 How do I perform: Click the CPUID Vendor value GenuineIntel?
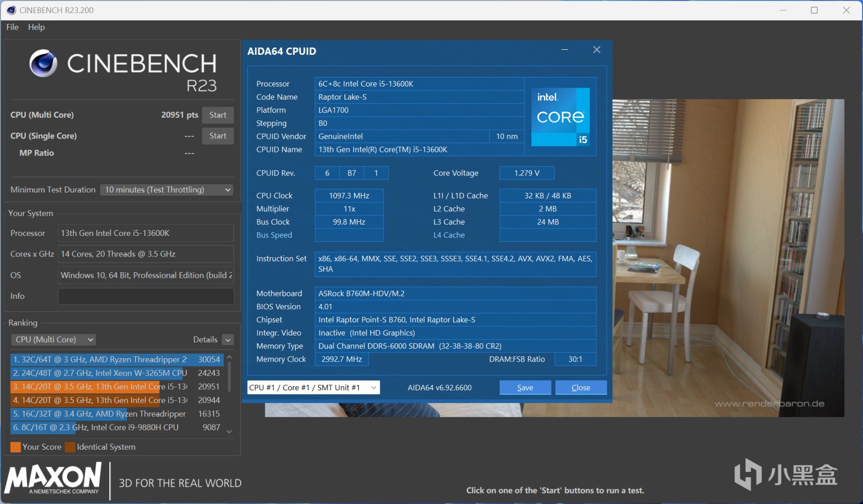click(402, 136)
